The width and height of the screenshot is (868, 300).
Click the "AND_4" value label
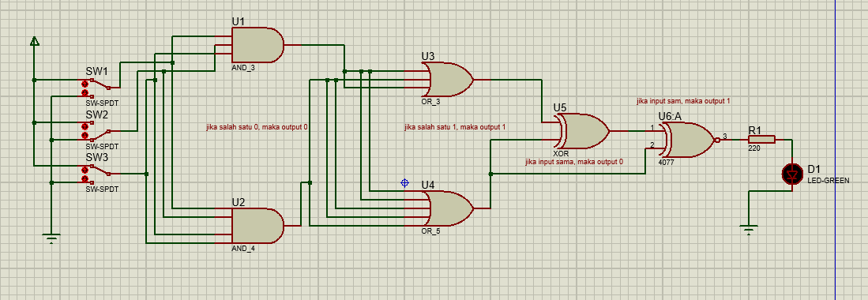tap(243, 248)
